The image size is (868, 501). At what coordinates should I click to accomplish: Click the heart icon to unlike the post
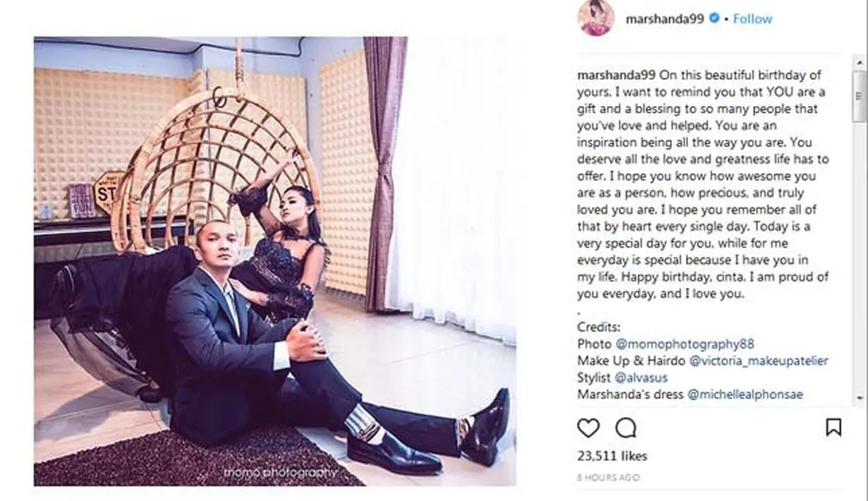[x=589, y=428]
